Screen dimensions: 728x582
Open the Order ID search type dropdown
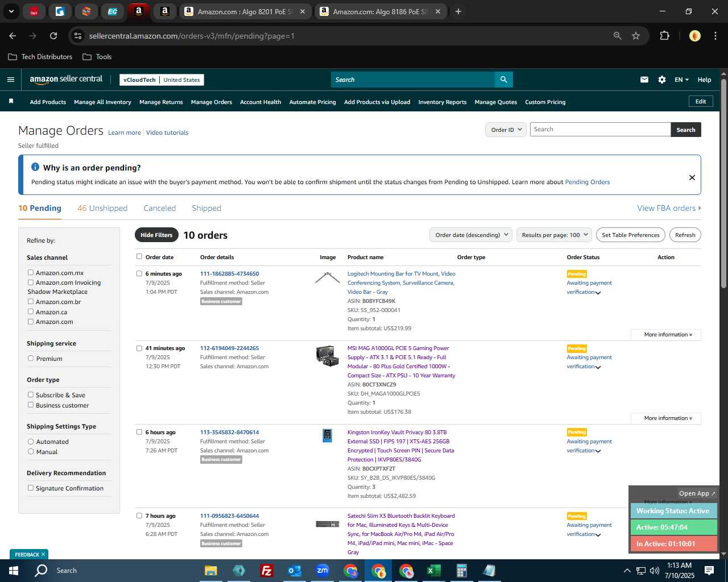[x=505, y=130]
